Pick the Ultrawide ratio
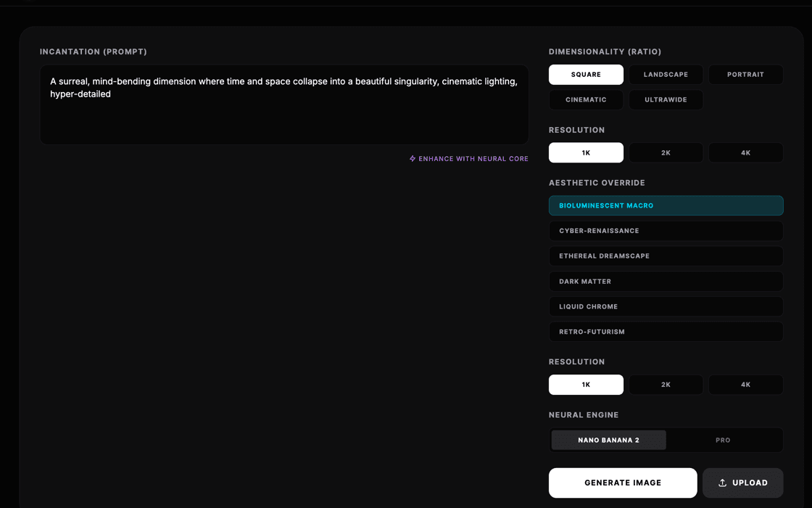This screenshot has width=812, height=508. [666, 99]
